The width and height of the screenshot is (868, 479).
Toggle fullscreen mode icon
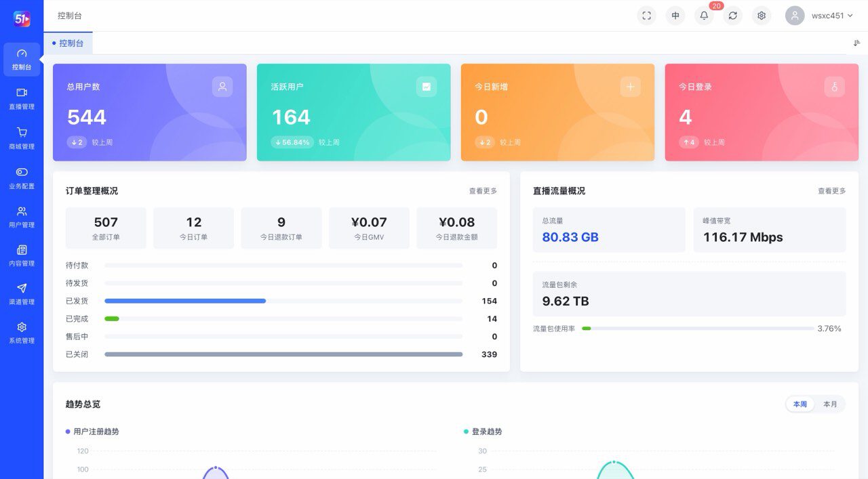[x=646, y=16]
